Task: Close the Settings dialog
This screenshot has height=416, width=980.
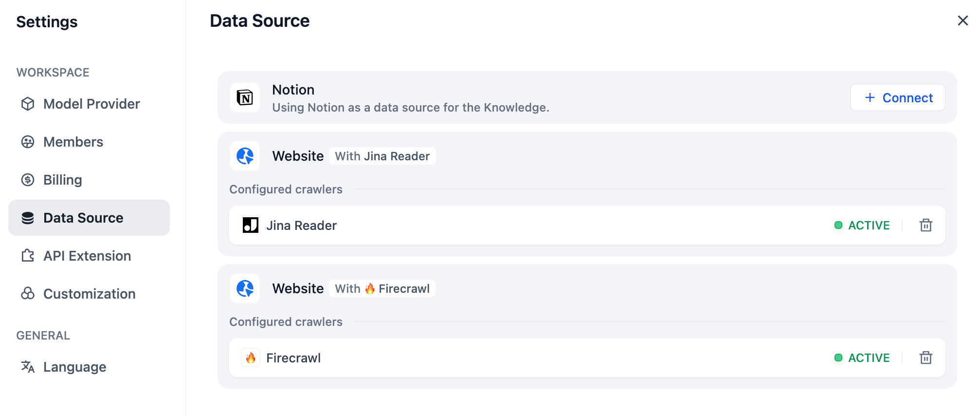Action: pos(962,20)
